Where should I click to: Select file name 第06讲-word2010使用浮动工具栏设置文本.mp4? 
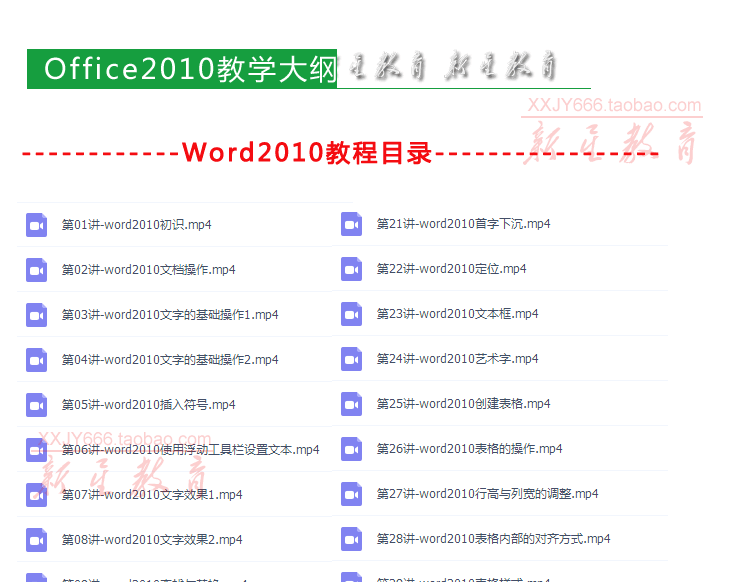point(191,450)
